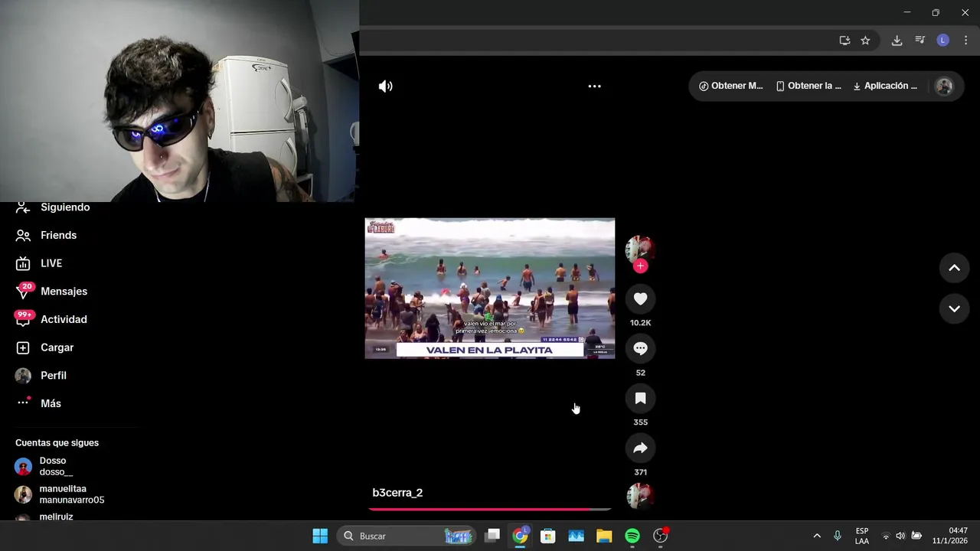
Task: Click the b3cerra_2 username
Action: click(397, 493)
